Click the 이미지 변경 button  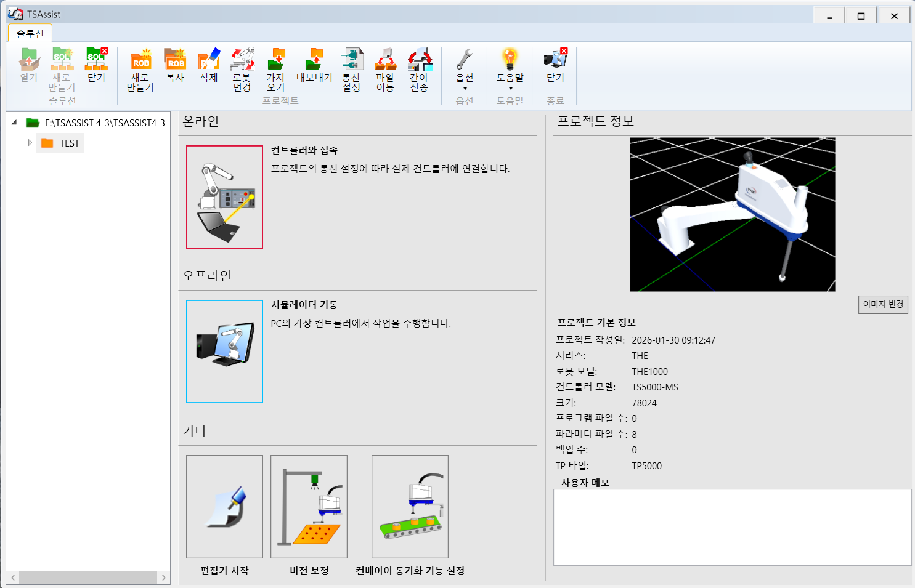(x=882, y=304)
